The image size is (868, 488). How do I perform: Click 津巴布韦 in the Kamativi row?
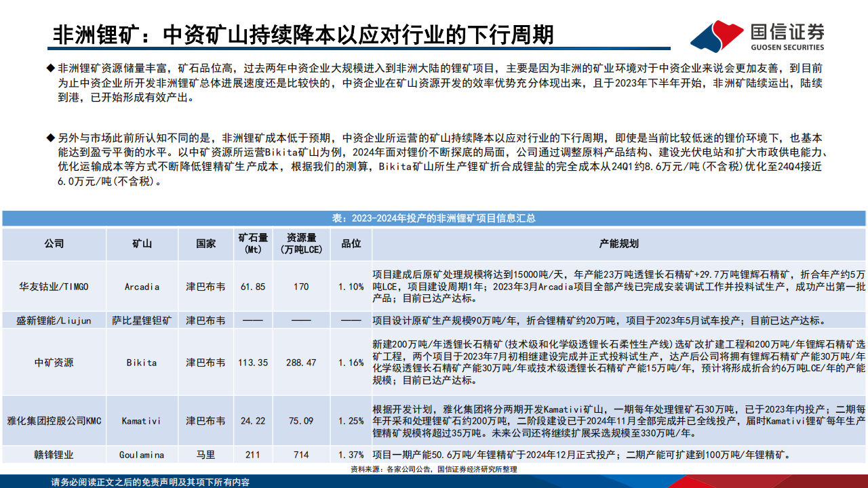click(x=205, y=421)
